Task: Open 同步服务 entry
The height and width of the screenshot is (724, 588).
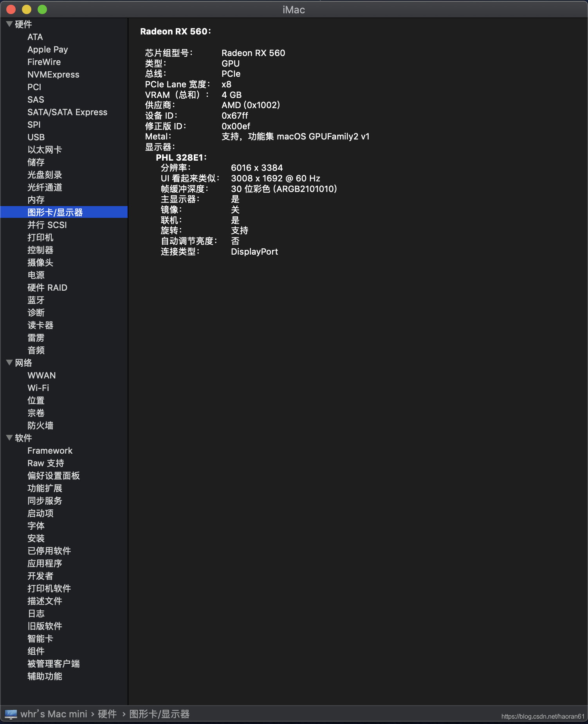Action: [45, 501]
